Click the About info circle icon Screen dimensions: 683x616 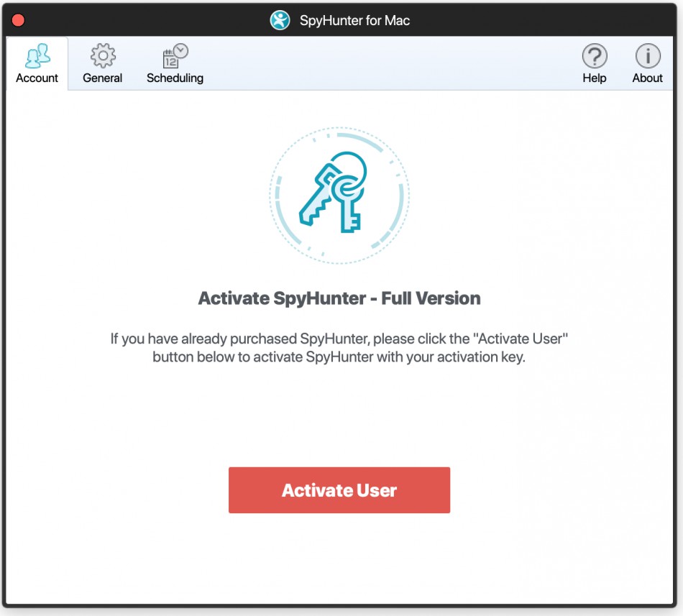point(647,55)
